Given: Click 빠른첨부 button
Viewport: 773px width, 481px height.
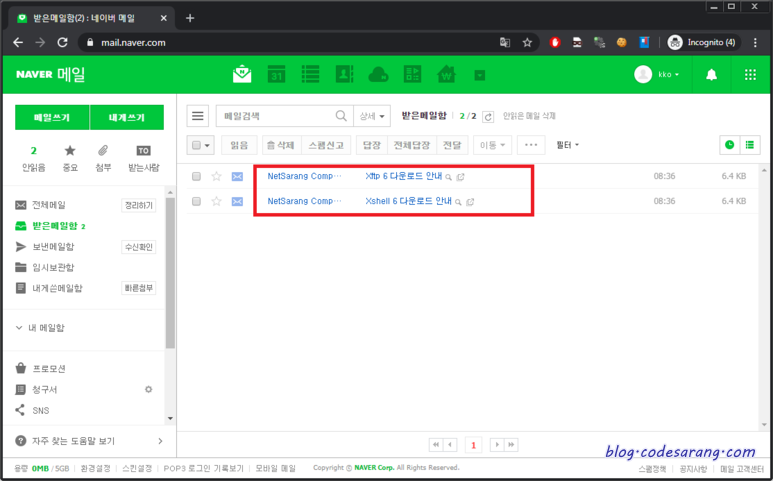Looking at the screenshot, I should coord(139,288).
